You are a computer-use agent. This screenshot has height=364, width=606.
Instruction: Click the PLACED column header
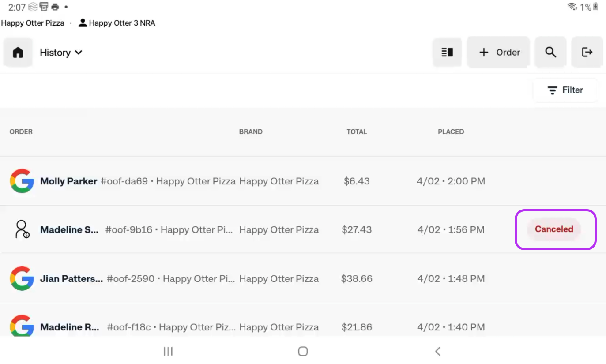tap(451, 131)
